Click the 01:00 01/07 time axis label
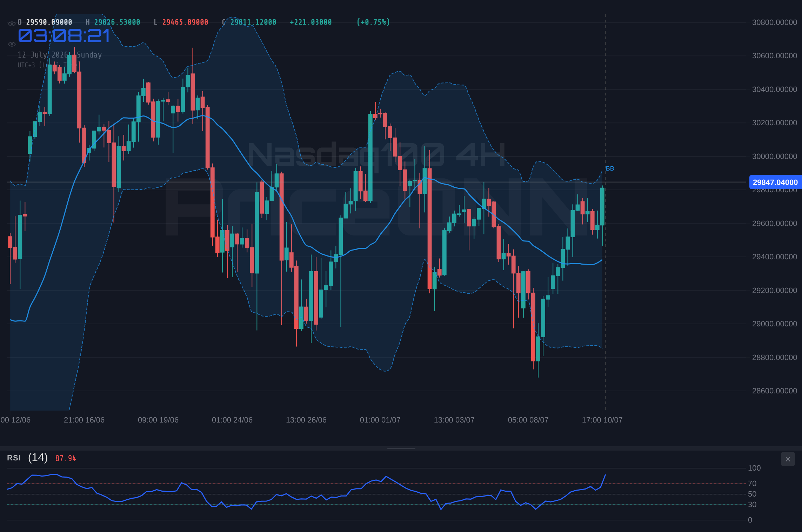Image resolution: width=802 pixels, height=532 pixels. tap(380, 420)
